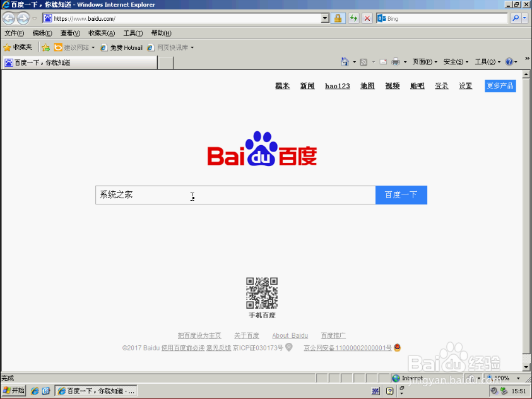Image resolution: width=532 pixels, height=399 pixels.
Task: Click the police badge icon in footer
Action: (397, 347)
